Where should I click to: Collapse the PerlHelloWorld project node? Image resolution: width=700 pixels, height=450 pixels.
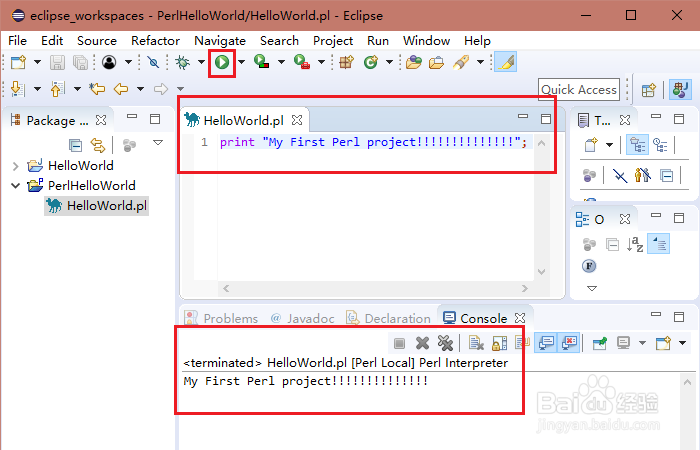[16, 186]
